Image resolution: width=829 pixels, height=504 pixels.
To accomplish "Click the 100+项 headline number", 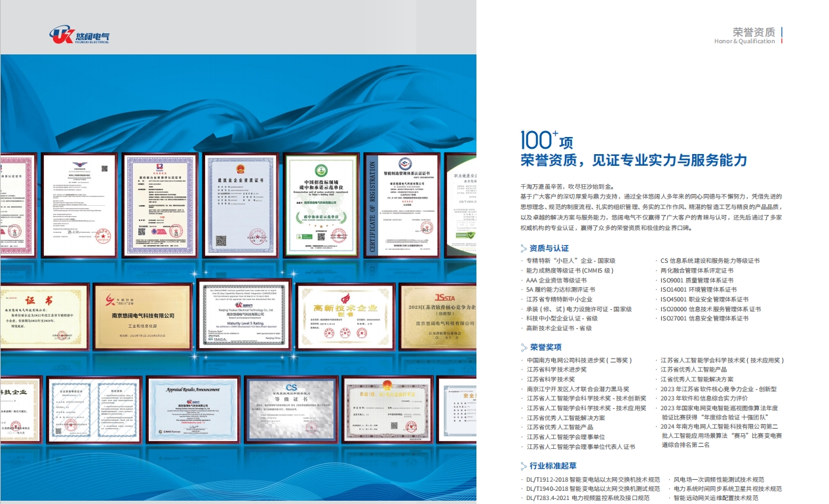I will (x=547, y=140).
